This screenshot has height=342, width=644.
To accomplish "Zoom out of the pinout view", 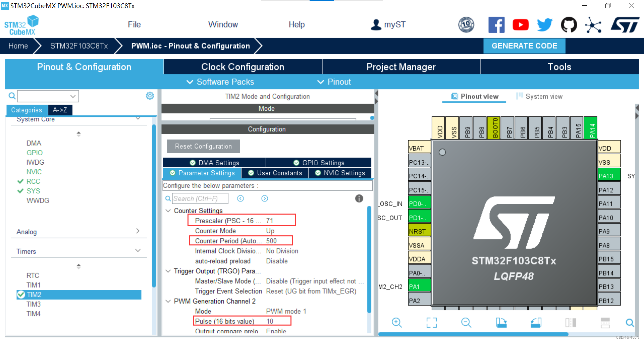I will (x=466, y=323).
